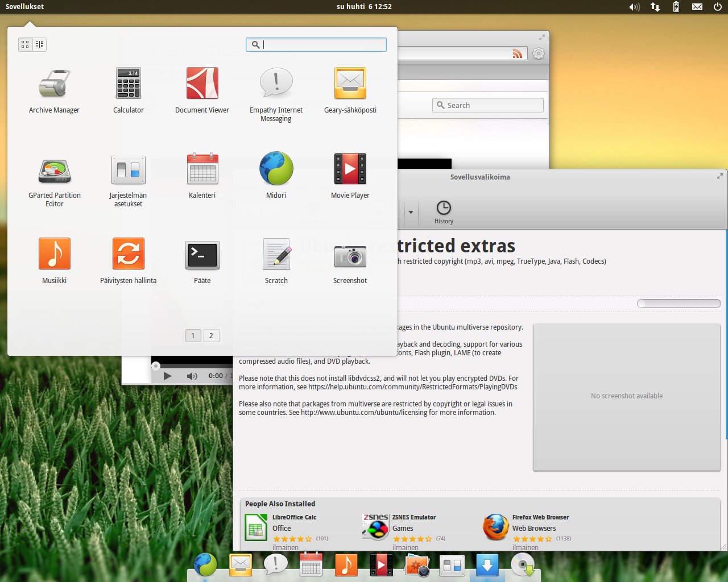Click the 'People Also Installed' heading
This screenshot has height=582, width=728.
click(x=280, y=504)
